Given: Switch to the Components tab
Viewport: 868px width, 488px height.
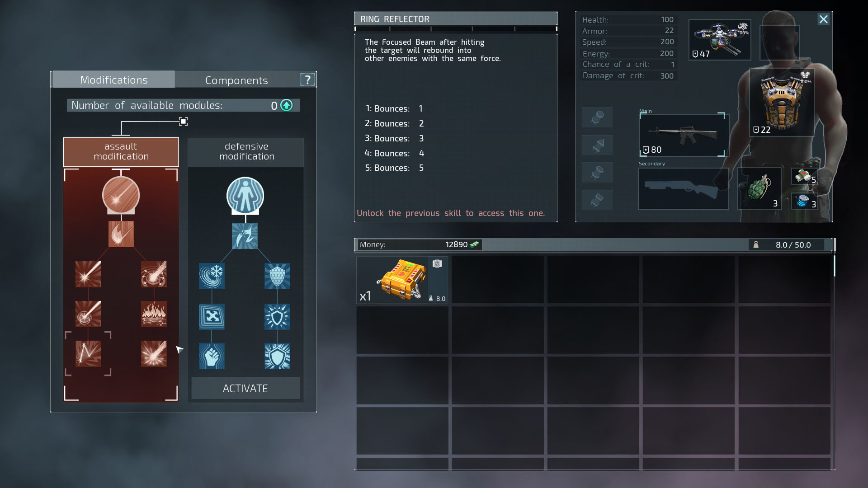Looking at the screenshot, I should click(x=236, y=80).
